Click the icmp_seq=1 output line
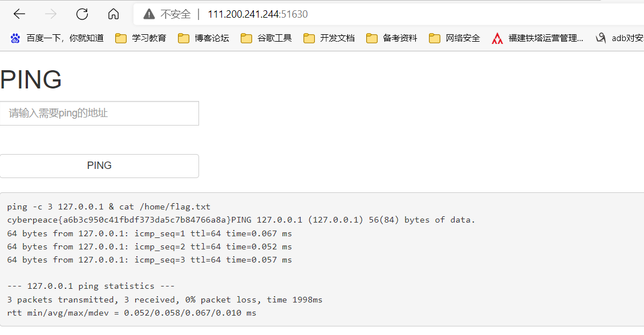 coord(149,233)
